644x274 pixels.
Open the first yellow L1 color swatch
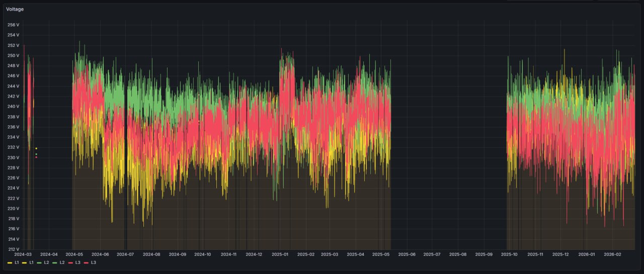click(10, 262)
